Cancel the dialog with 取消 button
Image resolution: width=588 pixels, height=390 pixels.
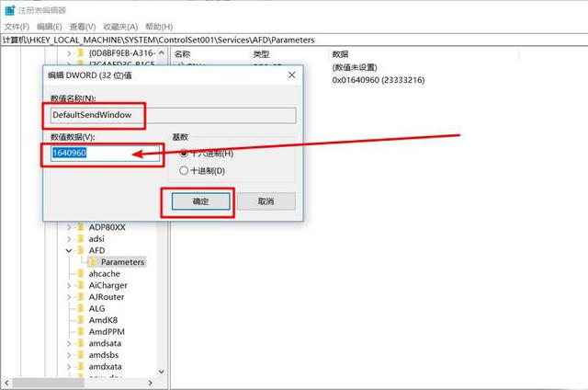point(266,201)
